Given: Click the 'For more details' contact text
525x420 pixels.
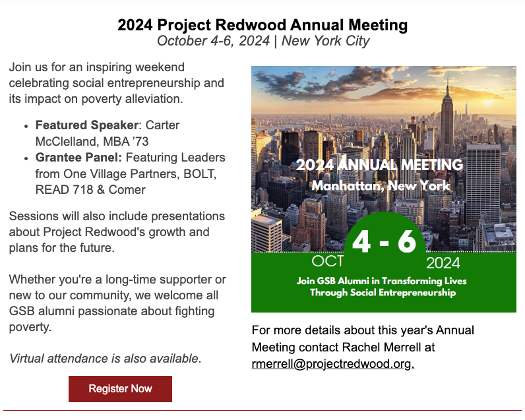Looking at the screenshot, I should pyautogui.click(x=363, y=330).
